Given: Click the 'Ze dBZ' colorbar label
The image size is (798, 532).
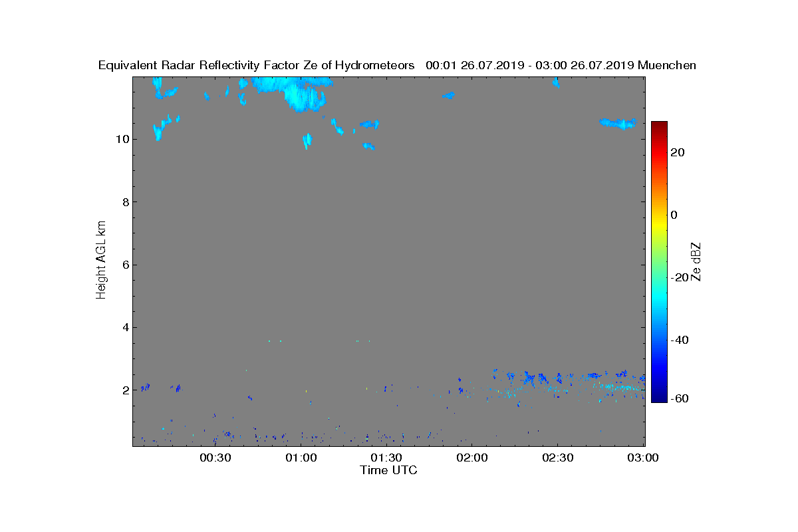Looking at the screenshot, I should coord(697,261).
